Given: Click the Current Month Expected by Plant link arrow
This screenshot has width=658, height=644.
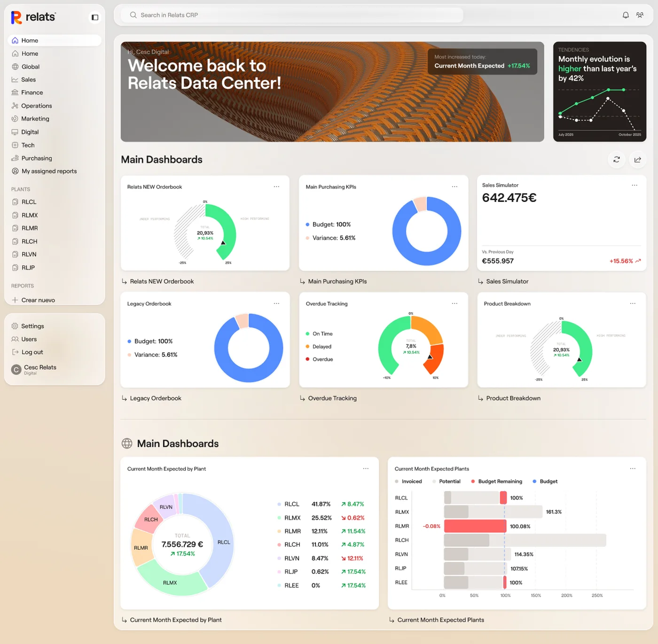Looking at the screenshot, I should 125,620.
